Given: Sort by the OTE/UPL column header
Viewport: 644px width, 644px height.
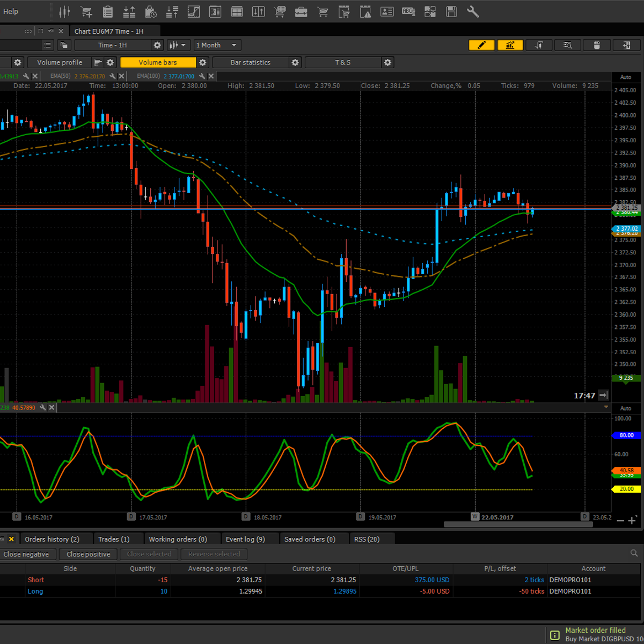Looking at the screenshot, I should tap(406, 568).
